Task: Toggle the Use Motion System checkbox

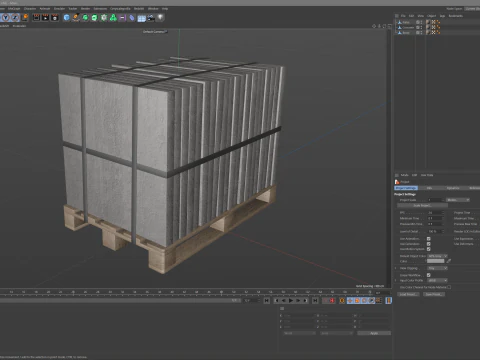Action: (429, 249)
